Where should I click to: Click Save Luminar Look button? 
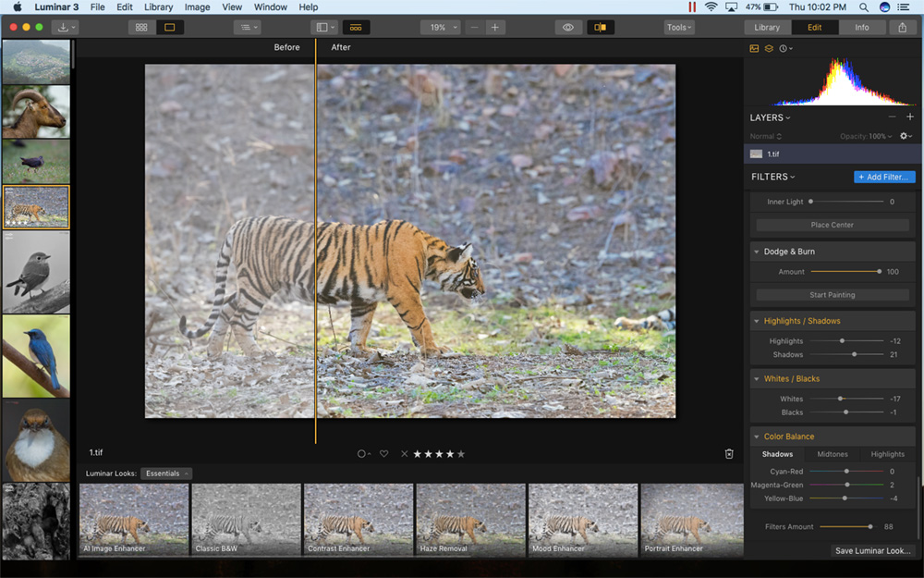click(x=872, y=550)
